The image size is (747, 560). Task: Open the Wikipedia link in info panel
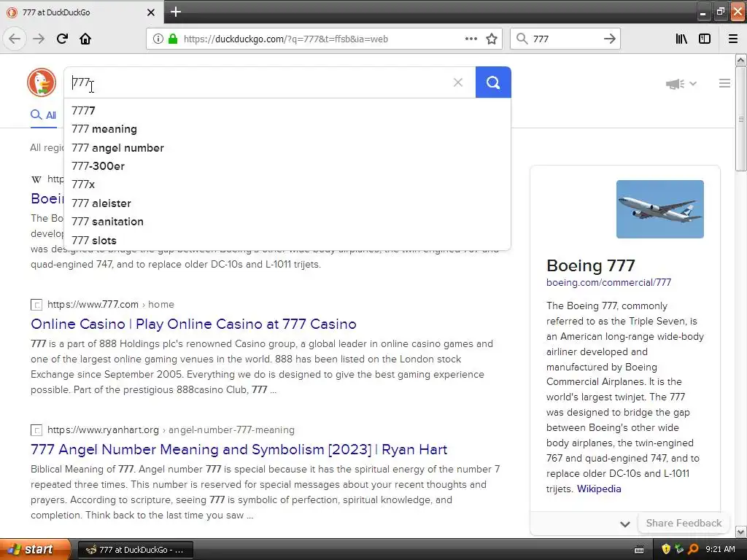click(599, 489)
